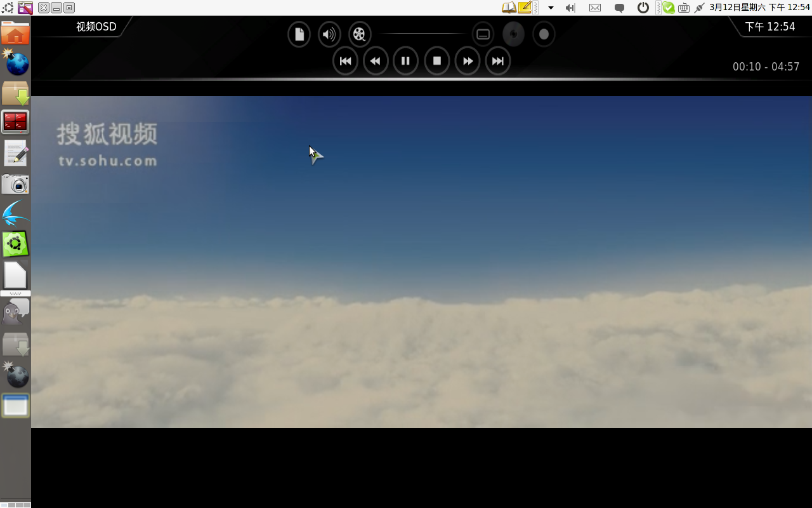Image resolution: width=812 pixels, height=508 pixels.
Task: Open the Pidgin chat messenger icon
Action: pyautogui.click(x=15, y=312)
